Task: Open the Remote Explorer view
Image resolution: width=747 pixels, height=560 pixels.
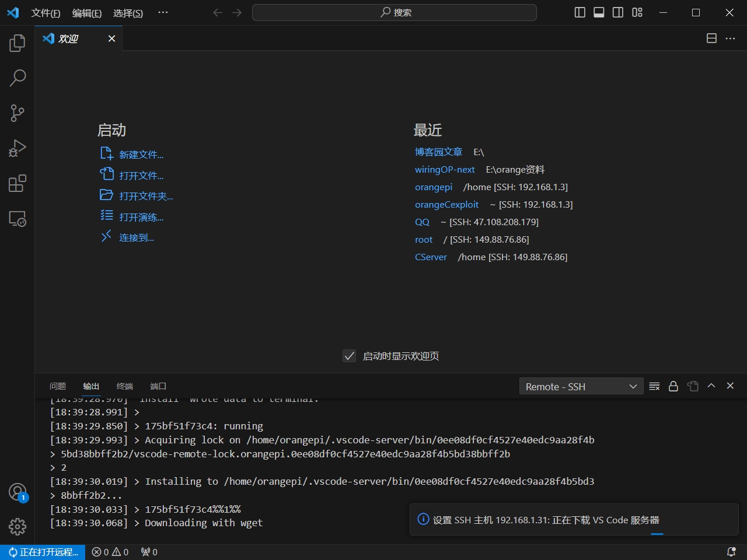Action: click(18, 219)
